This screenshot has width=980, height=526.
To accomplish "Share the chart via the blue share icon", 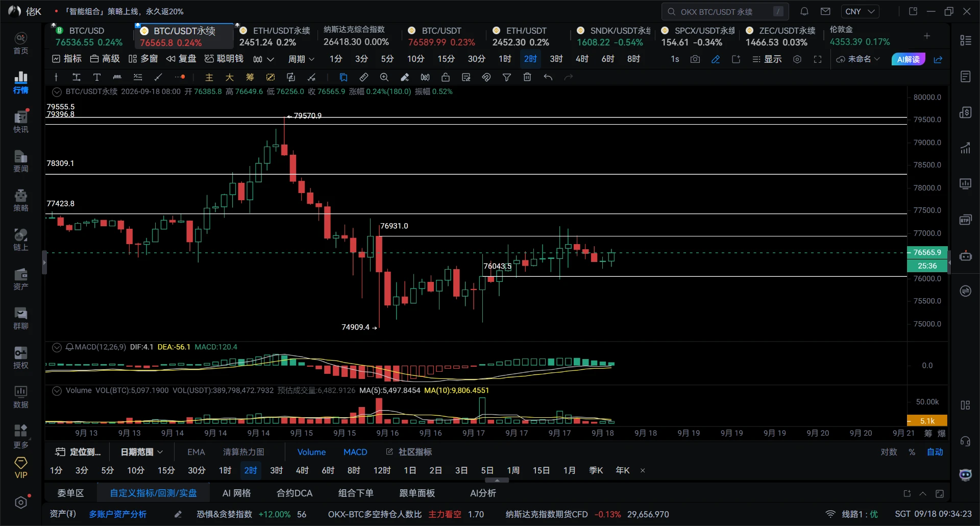I will coord(938,59).
